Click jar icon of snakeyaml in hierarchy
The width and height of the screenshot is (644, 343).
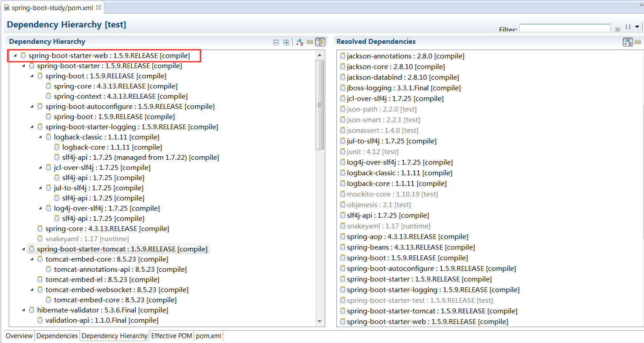coord(40,239)
